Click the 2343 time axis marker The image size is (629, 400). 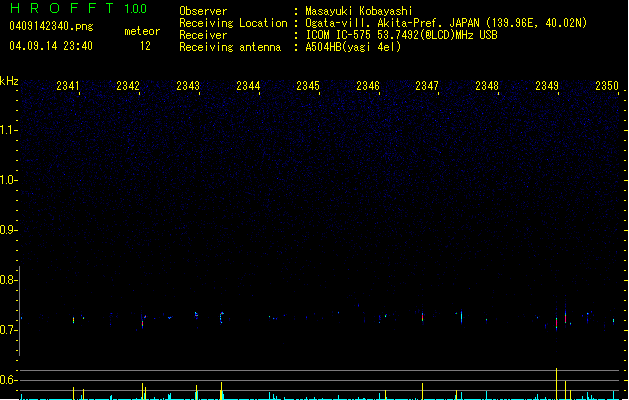point(188,86)
